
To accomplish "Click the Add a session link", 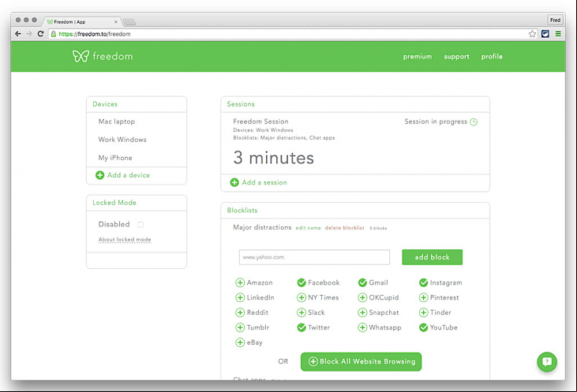I will 264,182.
